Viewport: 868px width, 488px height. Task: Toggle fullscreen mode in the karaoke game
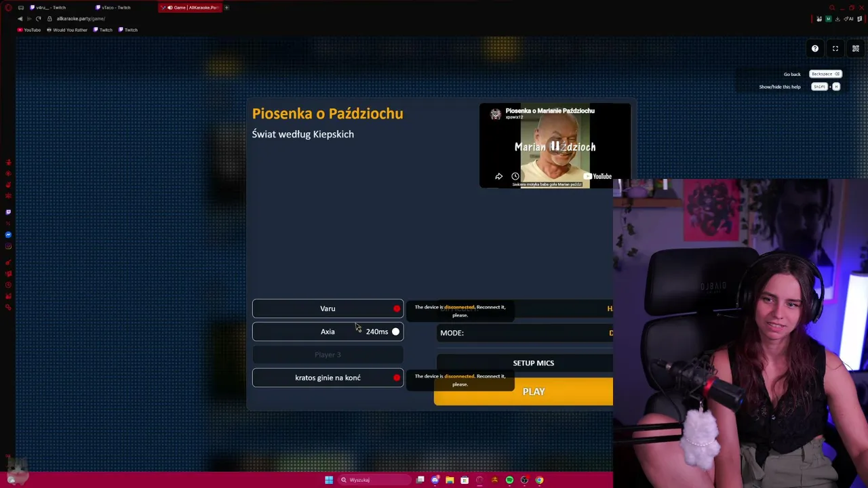coord(835,48)
